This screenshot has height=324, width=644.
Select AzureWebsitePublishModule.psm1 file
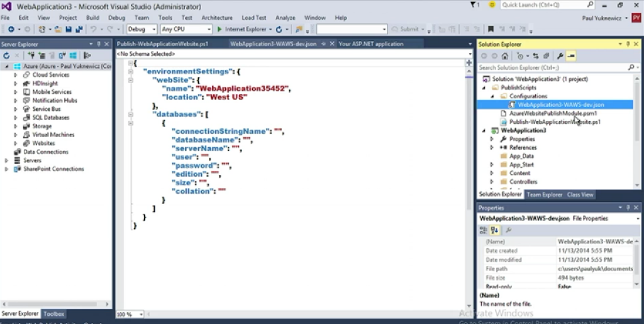click(544, 113)
